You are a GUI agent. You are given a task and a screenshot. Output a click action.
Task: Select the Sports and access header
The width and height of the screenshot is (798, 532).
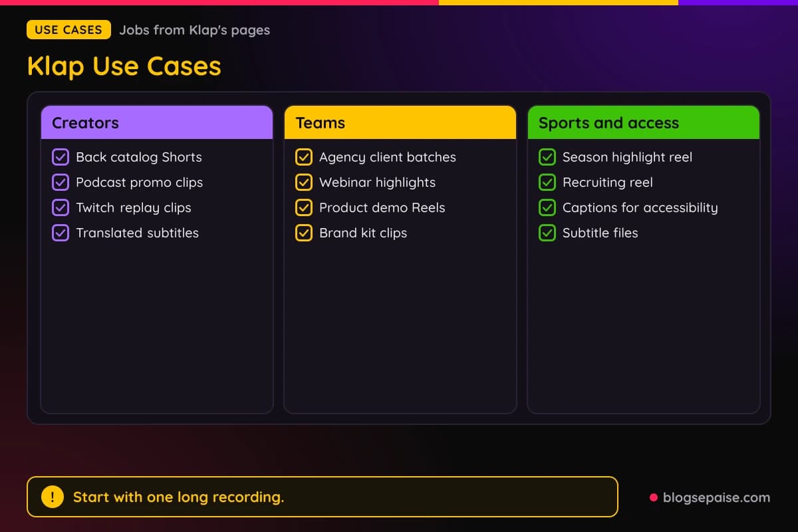pyautogui.click(x=644, y=122)
